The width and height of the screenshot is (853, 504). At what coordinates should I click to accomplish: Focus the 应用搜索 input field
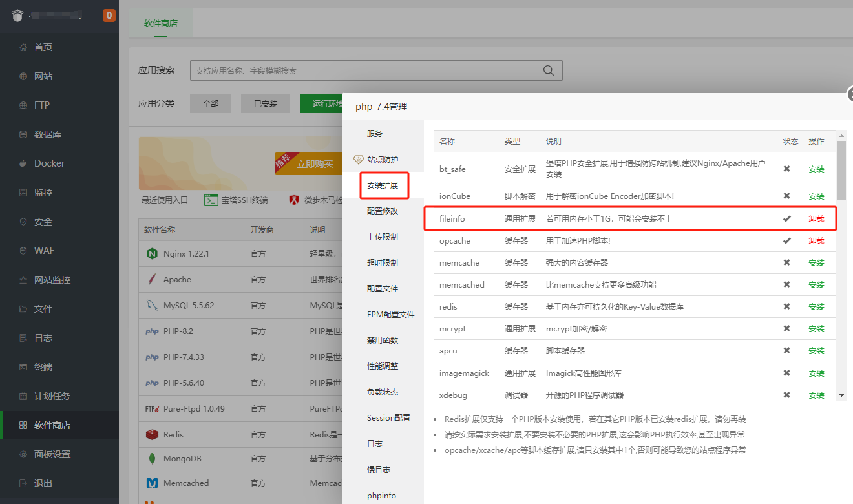point(376,70)
